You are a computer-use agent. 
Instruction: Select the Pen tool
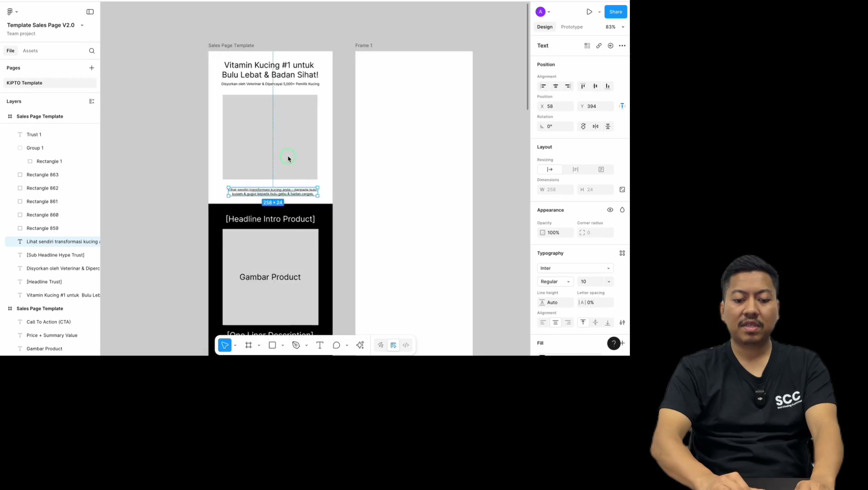point(296,345)
